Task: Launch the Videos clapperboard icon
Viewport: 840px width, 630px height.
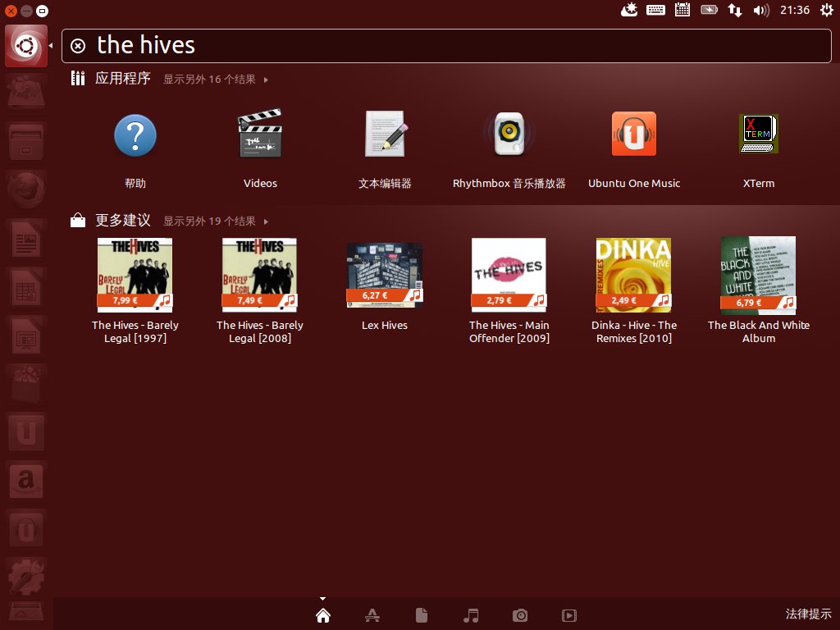Action: [x=260, y=134]
